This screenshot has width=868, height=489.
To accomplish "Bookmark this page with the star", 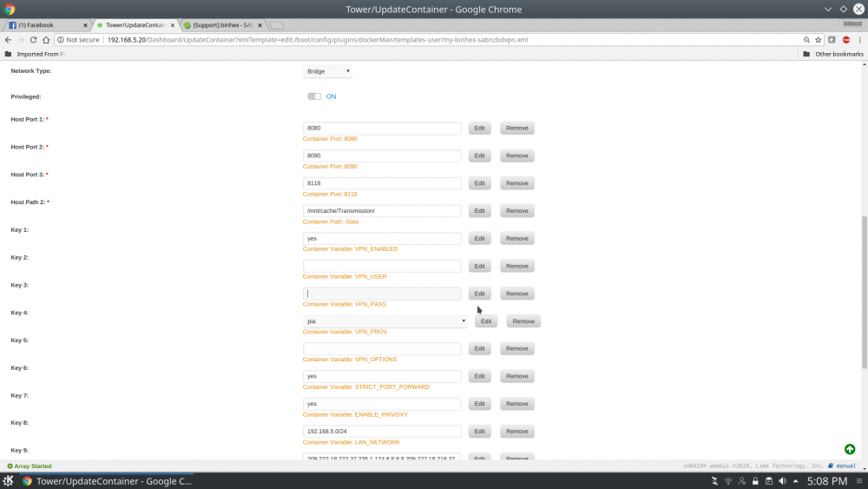I will [819, 40].
